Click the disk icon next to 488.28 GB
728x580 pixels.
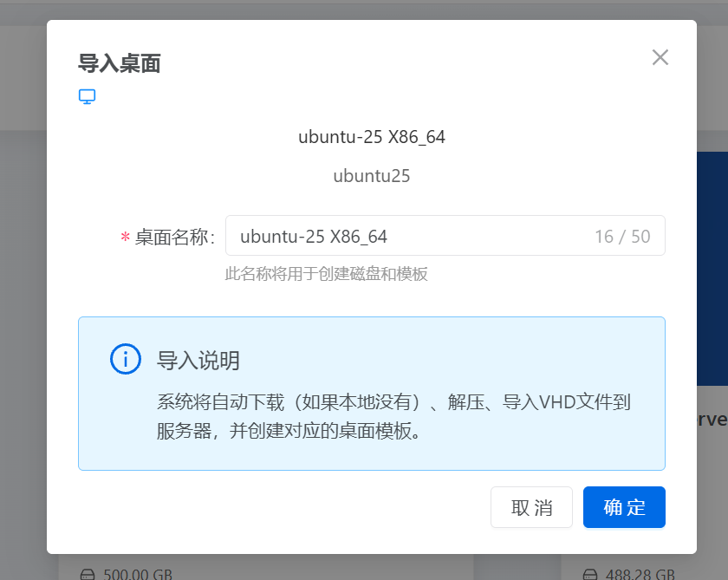[x=591, y=574]
